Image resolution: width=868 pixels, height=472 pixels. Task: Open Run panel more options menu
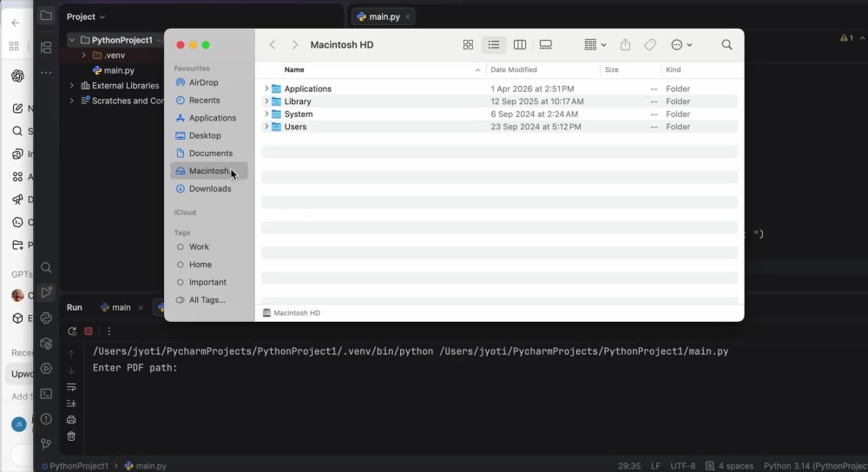pos(108,331)
